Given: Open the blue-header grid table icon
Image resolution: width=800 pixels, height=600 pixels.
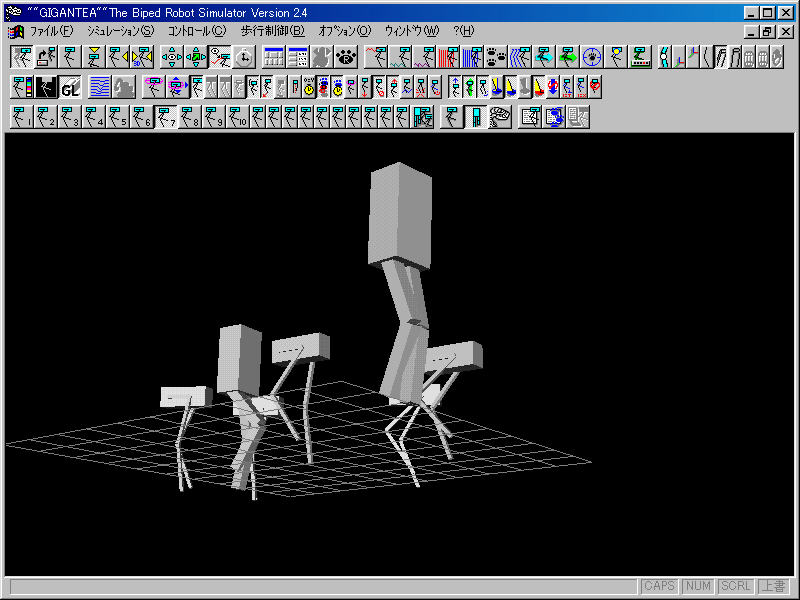Looking at the screenshot, I should [273, 57].
